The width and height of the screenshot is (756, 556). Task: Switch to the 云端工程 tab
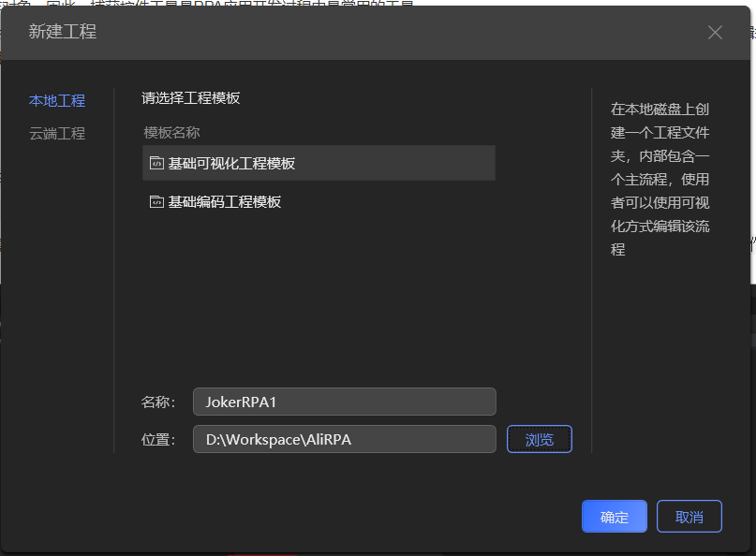57,133
